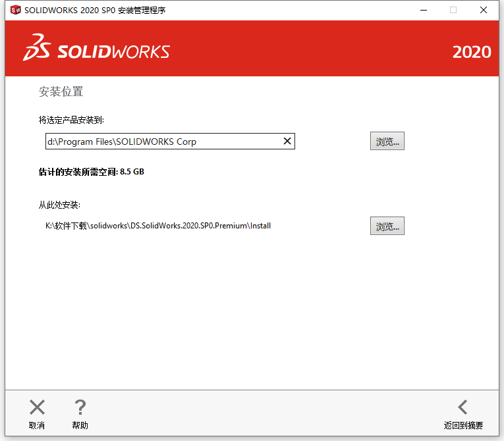Click the 2020 year text in banner
This screenshot has height=441, width=504.
pyautogui.click(x=472, y=52)
